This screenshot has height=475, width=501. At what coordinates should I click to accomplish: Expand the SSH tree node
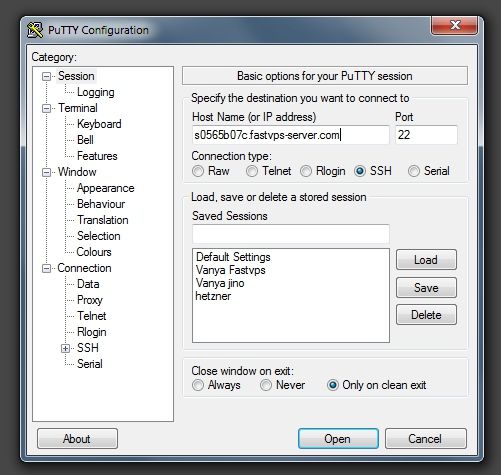pyautogui.click(x=65, y=348)
